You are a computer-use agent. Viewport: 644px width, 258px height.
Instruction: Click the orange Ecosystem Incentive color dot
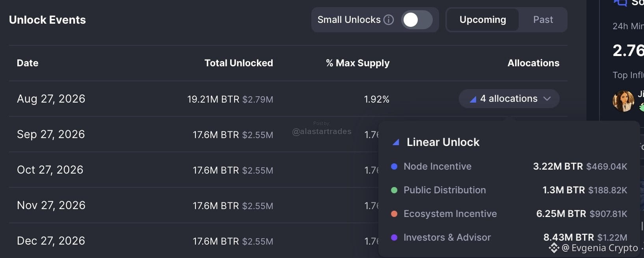click(x=394, y=214)
